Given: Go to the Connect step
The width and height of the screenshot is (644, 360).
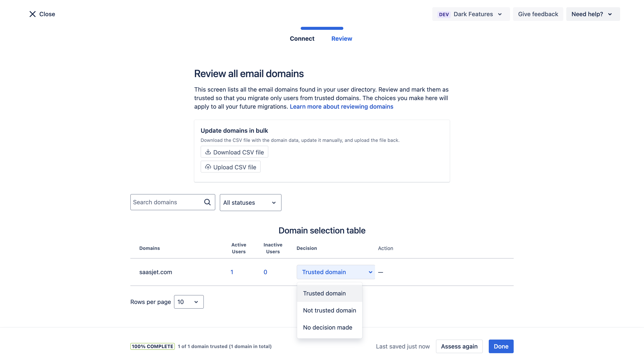Looking at the screenshot, I should tap(302, 39).
